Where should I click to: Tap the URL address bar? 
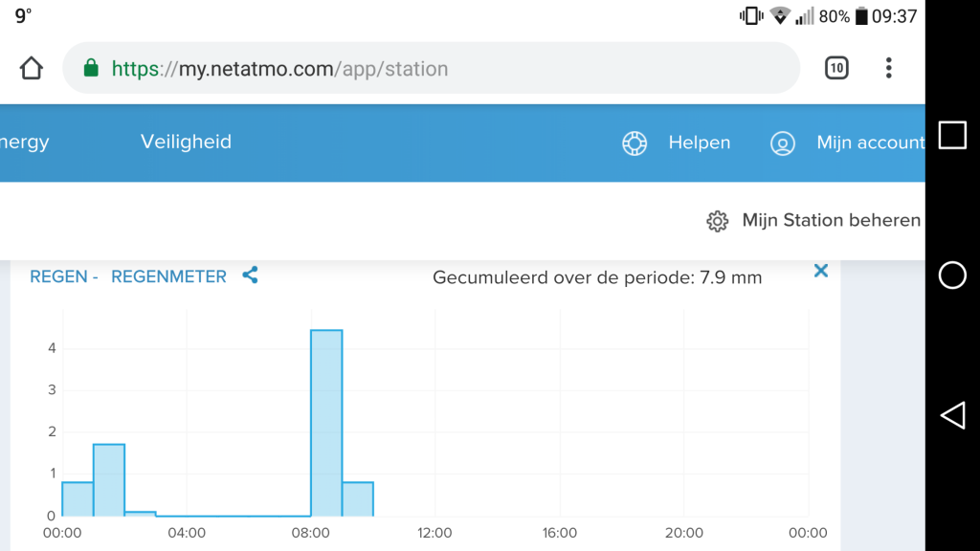tap(432, 68)
